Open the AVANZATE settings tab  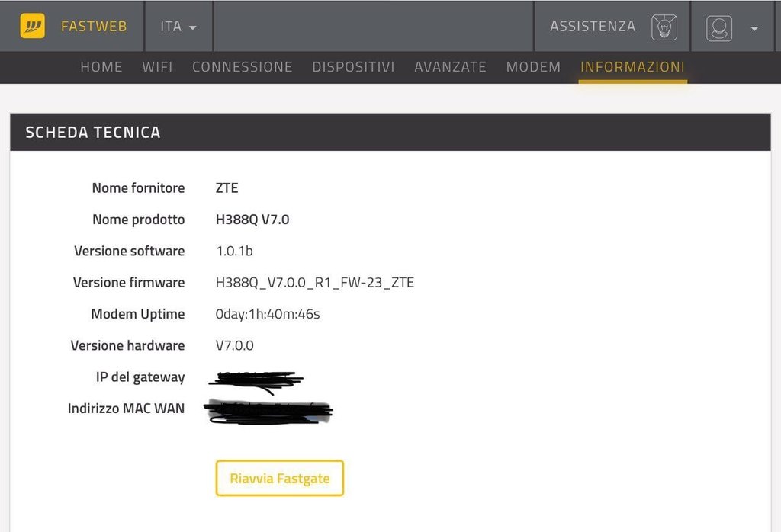click(450, 67)
